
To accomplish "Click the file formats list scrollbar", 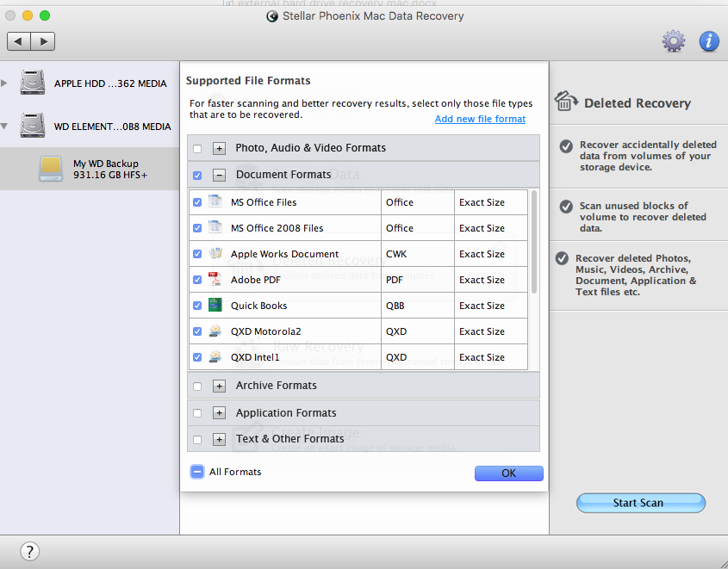I will pyautogui.click(x=534, y=242).
